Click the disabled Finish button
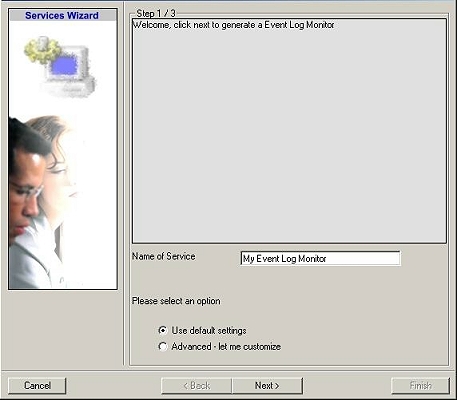This screenshot has width=457, height=400. [x=420, y=386]
